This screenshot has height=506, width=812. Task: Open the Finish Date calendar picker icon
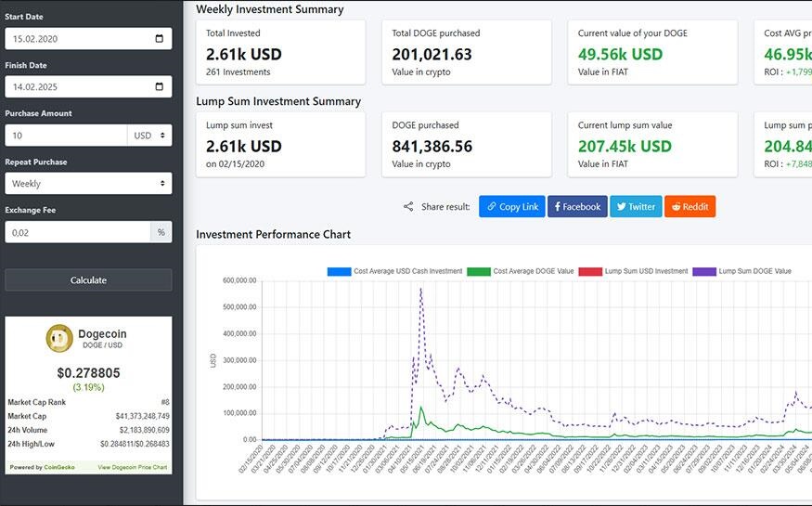point(159,86)
